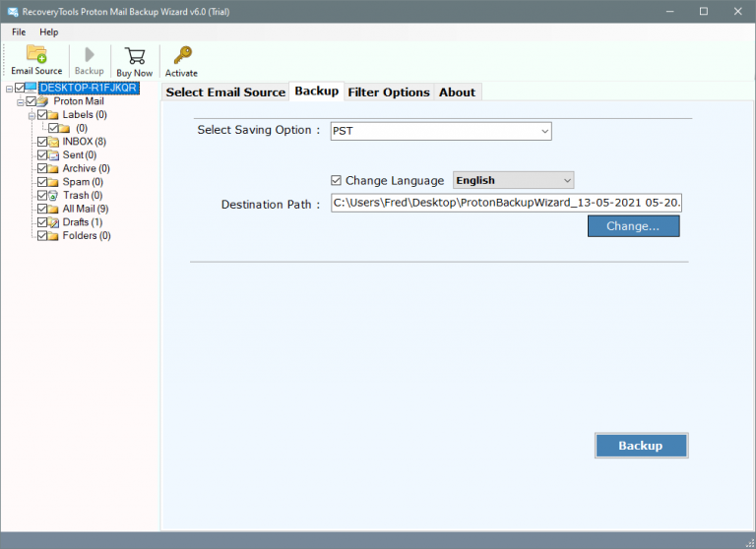Select All Mail (9) tree item
The height and width of the screenshot is (549, 756).
86,210
